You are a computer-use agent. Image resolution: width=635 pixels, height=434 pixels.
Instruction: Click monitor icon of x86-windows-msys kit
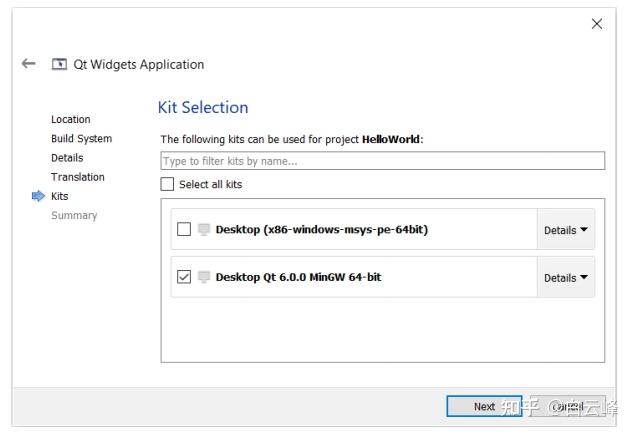click(204, 229)
